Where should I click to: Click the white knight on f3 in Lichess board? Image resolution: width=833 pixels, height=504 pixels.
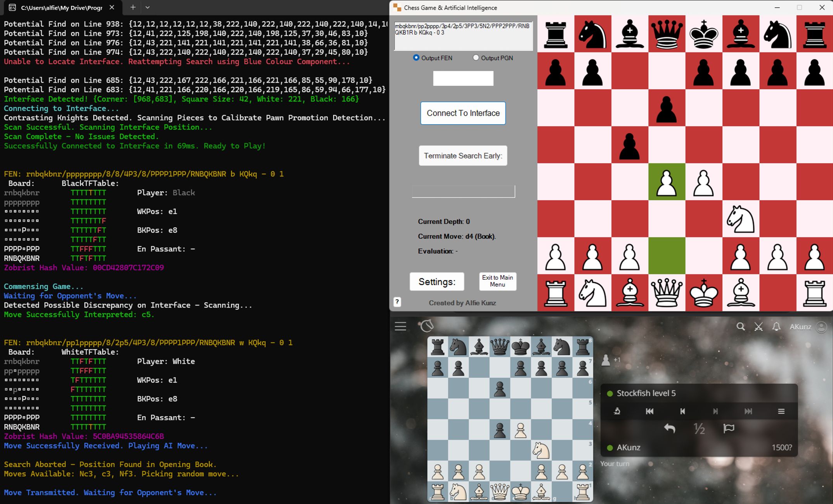(541, 450)
